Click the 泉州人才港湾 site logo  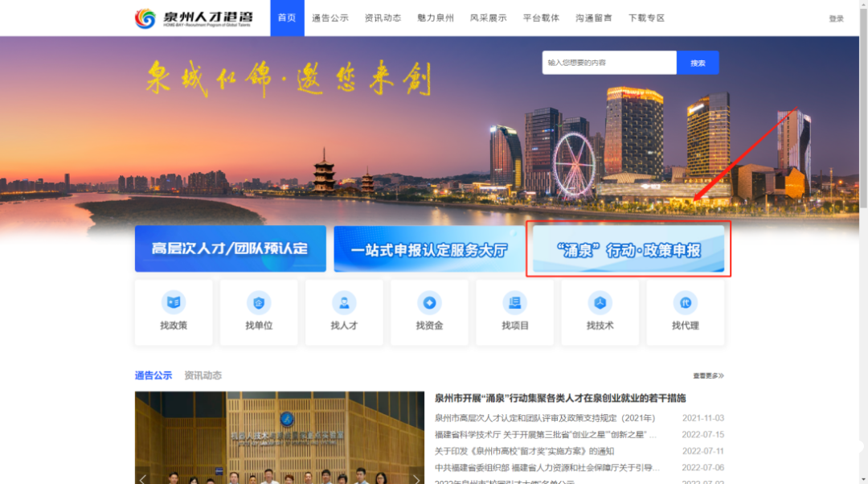[194, 18]
